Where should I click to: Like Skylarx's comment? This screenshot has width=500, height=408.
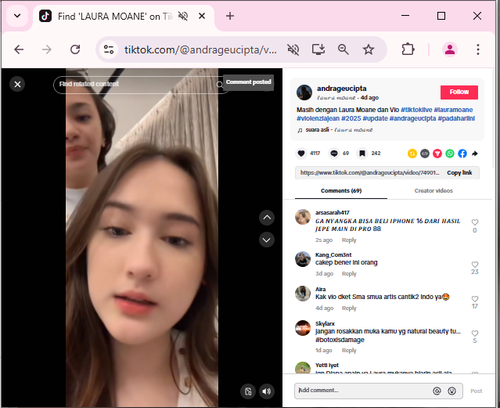(475, 333)
